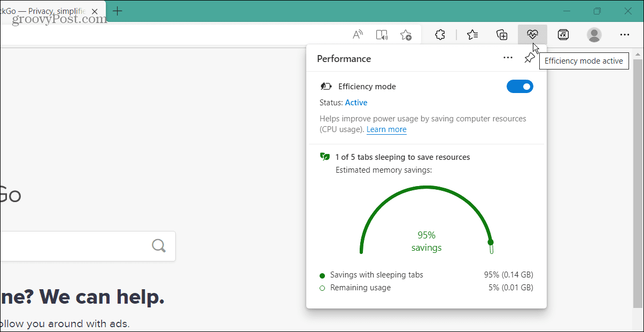
Task: Open Performance panel options menu
Action: tap(507, 58)
